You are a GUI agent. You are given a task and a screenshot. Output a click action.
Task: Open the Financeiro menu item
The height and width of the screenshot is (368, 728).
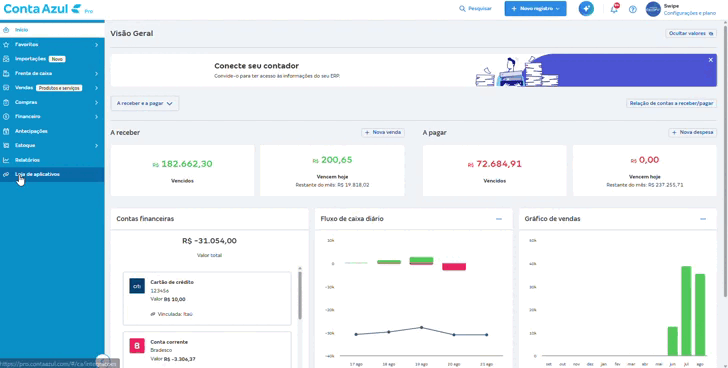(x=52, y=116)
